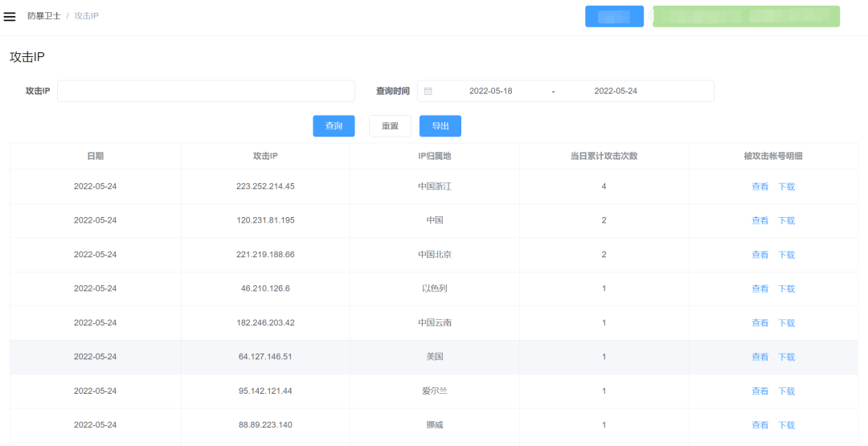Click the 美国 location cell
Image resolution: width=868 pixels, height=446 pixels.
pyautogui.click(x=435, y=357)
